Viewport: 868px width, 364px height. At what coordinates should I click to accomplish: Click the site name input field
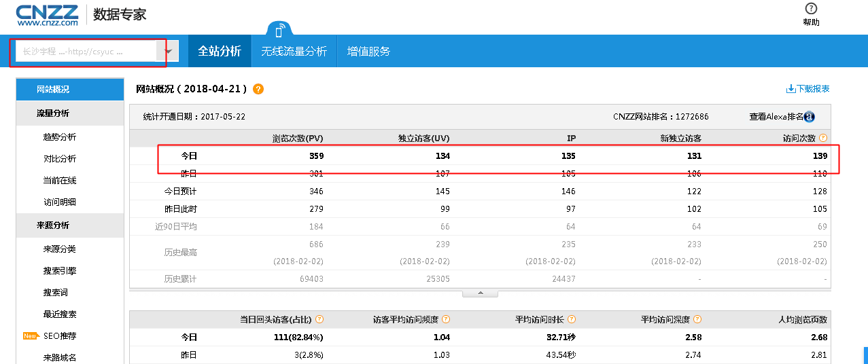[x=86, y=52]
